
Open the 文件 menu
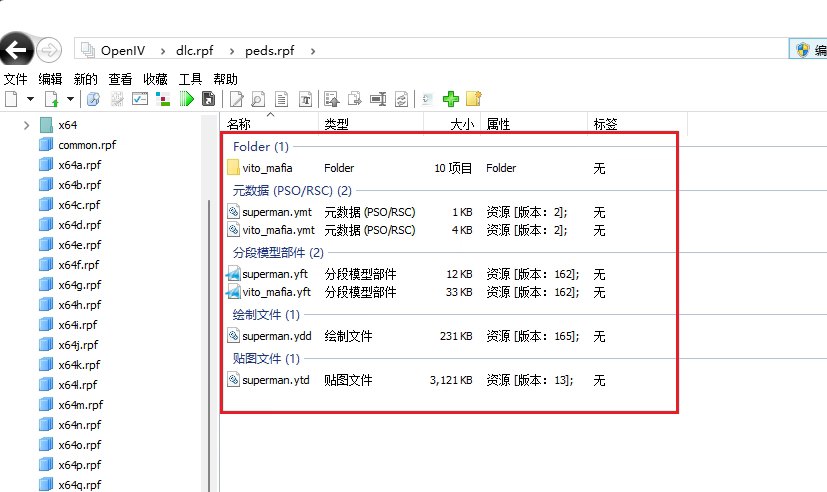point(16,79)
